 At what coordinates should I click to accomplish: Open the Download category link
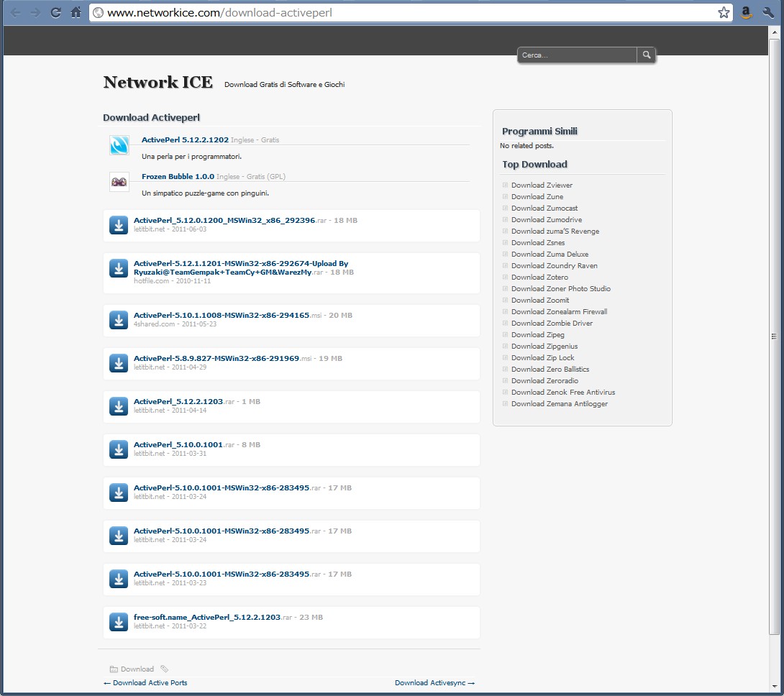tap(137, 669)
